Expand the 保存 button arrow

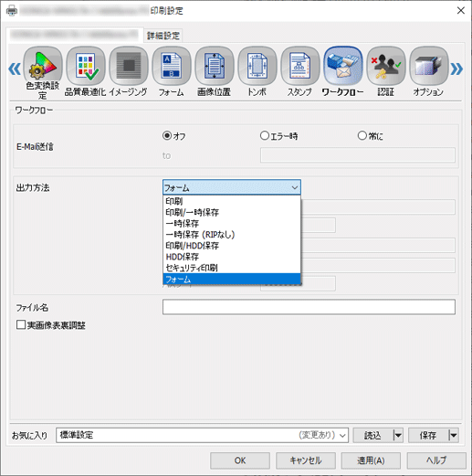[x=453, y=435]
